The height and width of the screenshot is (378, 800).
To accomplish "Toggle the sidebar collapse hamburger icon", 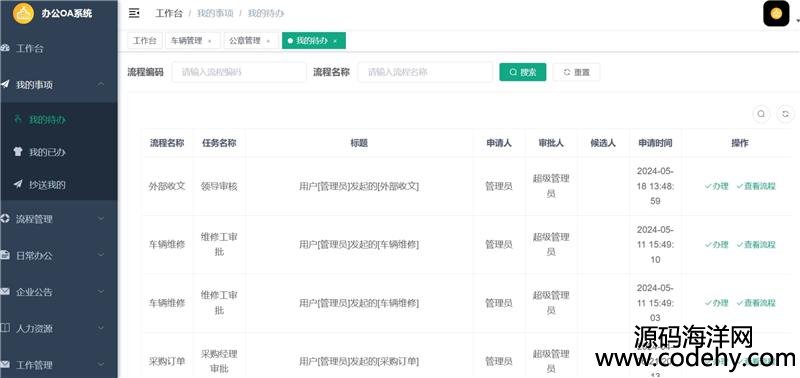I will click(x=134, y=13).
